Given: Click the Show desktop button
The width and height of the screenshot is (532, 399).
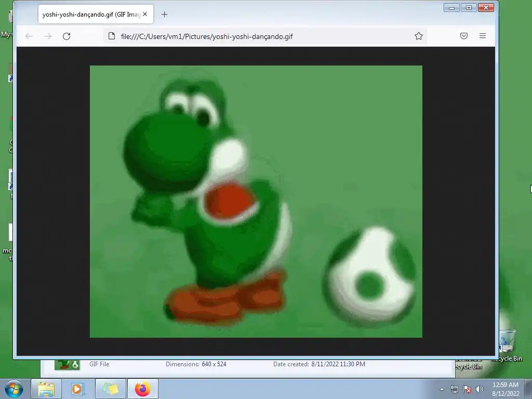Looking at the screenshot, I should point(528,389).
